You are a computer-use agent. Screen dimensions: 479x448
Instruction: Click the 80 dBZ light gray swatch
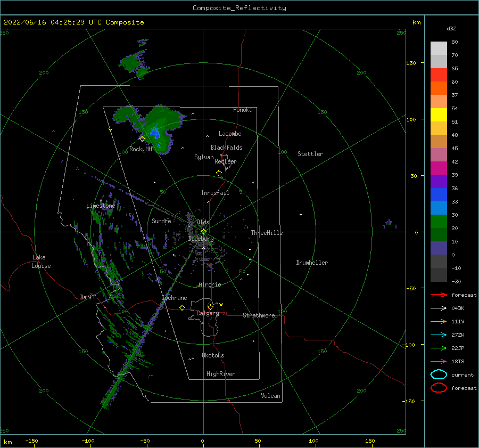click(439, 48)
